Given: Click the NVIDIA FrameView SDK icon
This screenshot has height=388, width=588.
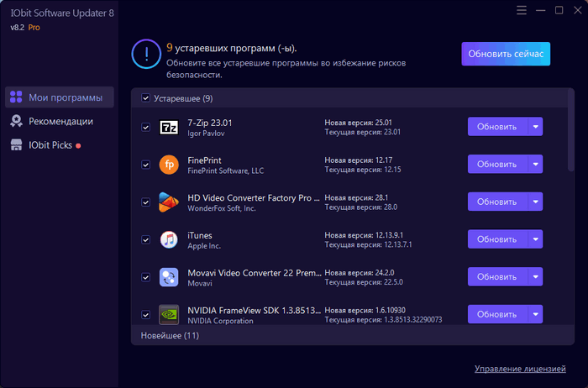Looking at the screenshot, I should coord(169,315).
